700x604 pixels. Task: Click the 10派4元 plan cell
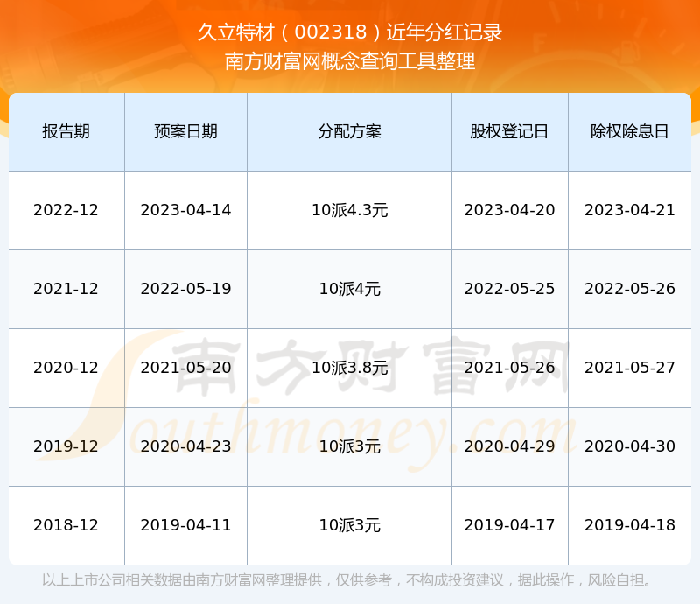[349, 289]
